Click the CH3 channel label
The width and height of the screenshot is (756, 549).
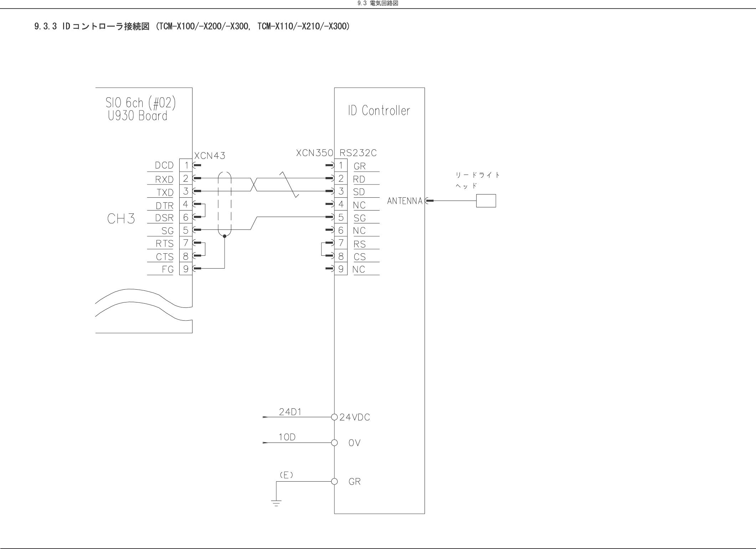click(121, 219)
